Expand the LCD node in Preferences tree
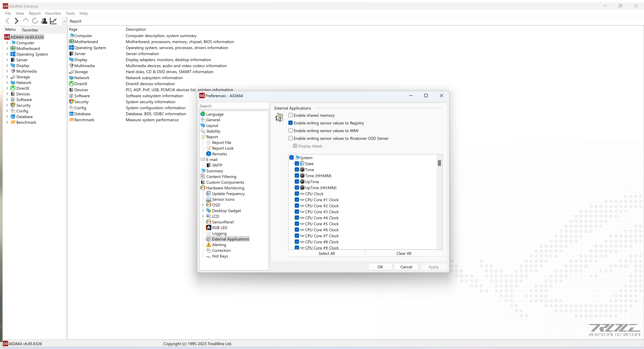 click(x=203, y=216)
